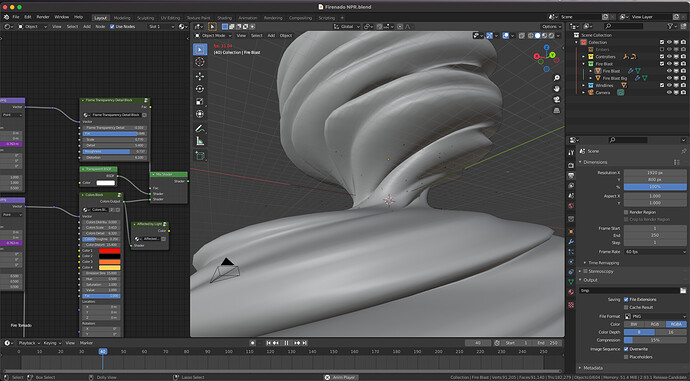
Task: Open the Modifiers wrench properties tab
Action: coord(571,242)
